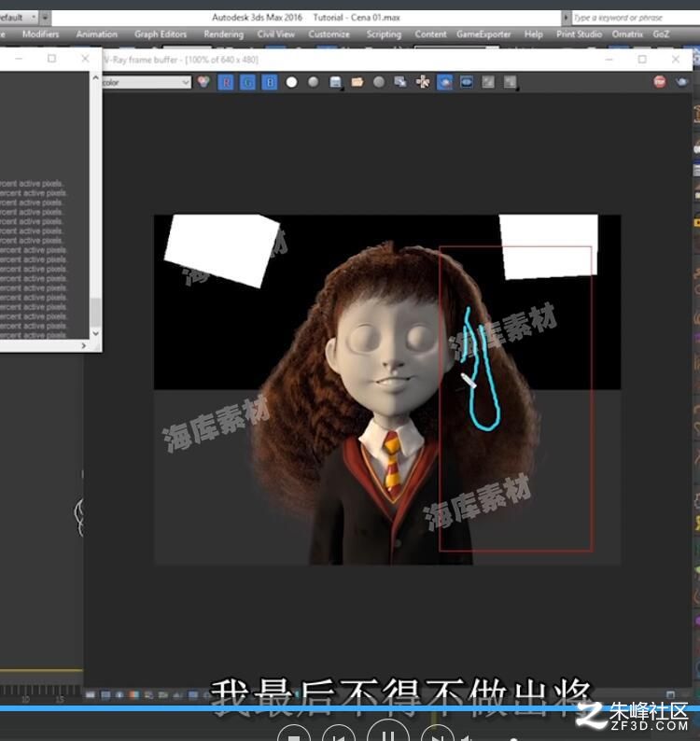Click the last gray toolbar icon with flyout
This screenshot has width=700, height=741.
point(510,82)
